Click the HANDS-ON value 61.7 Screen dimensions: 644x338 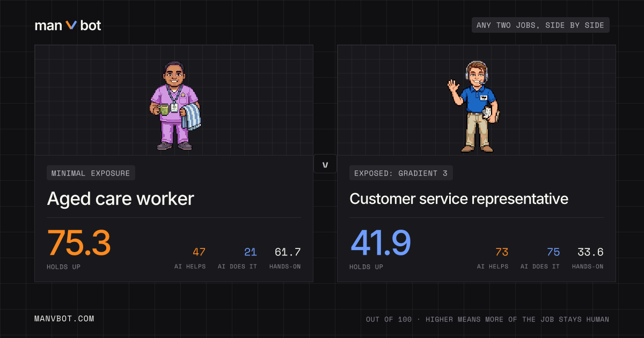(288, 252)
